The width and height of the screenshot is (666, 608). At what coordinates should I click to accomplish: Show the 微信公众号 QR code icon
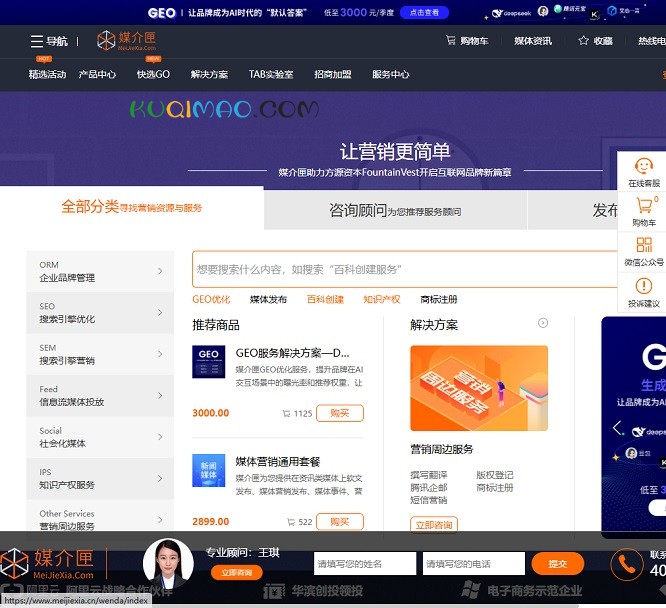tap(644, 245)
